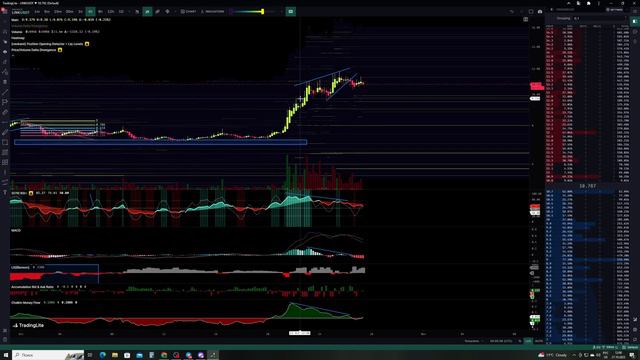
Task: Toggle LOG scale button
Action: pos(528,341)
